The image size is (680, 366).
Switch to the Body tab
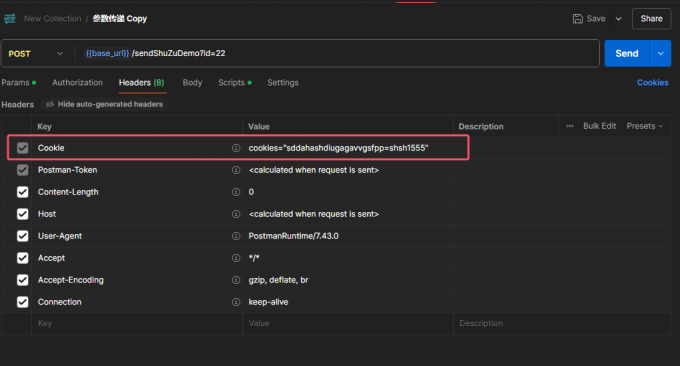(x=192, y=82)
